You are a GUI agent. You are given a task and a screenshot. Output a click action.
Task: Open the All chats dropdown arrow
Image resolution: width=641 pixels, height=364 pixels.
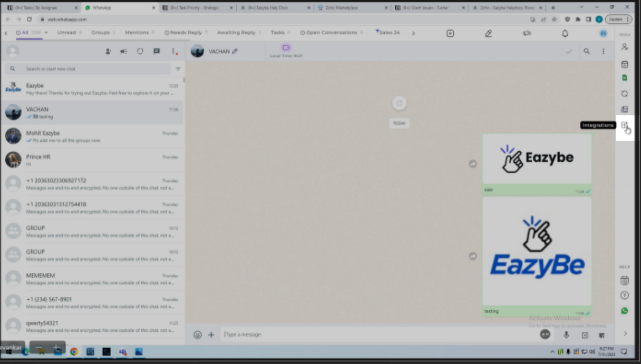click(x=46, y=33)
